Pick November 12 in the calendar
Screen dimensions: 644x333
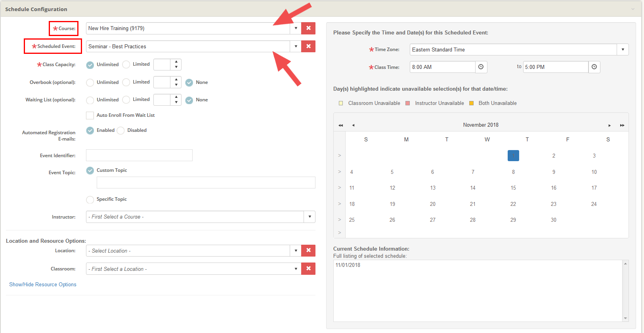click(x=392, y=188)
